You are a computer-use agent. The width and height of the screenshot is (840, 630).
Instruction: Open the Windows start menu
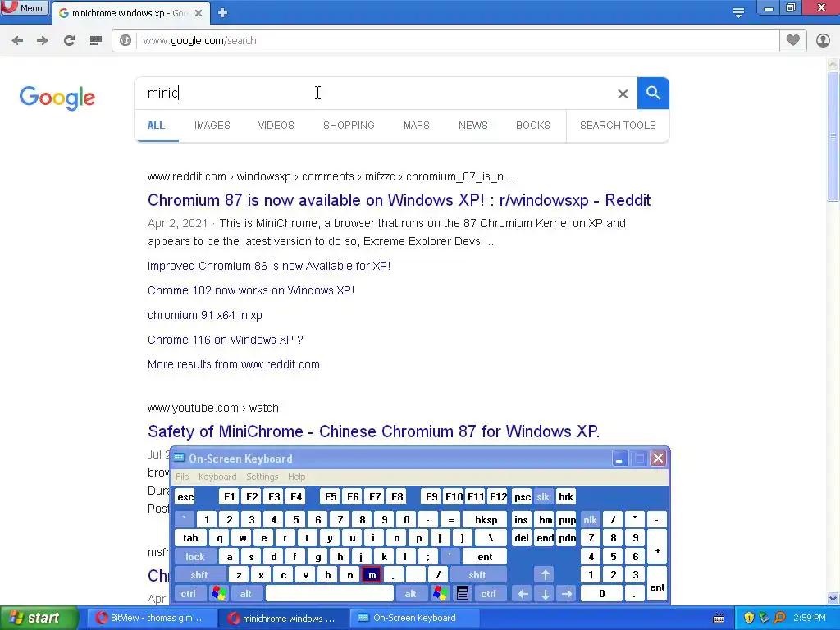(x=38, y=619)
